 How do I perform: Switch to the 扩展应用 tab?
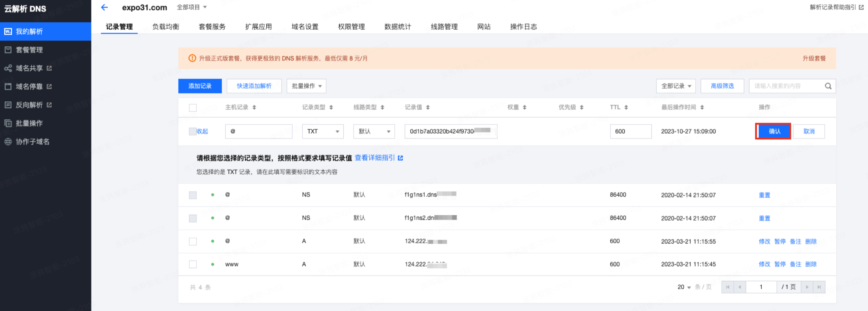coord(259,27)
